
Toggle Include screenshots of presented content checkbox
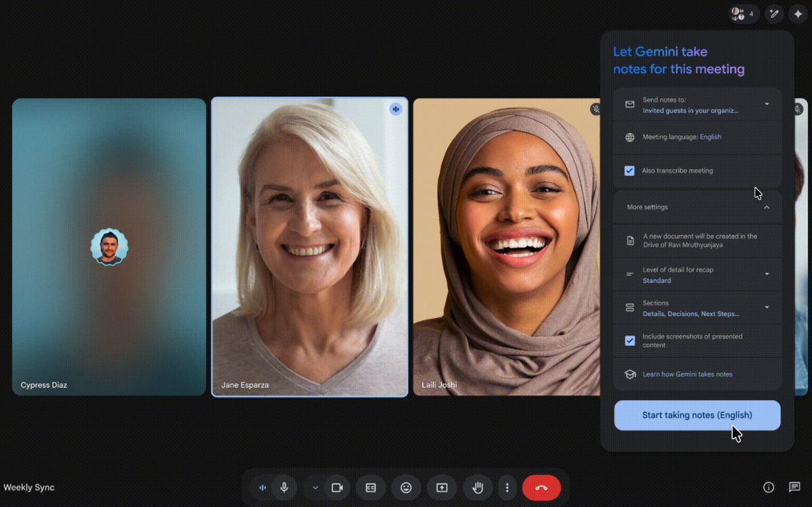(x=630, y=340)
